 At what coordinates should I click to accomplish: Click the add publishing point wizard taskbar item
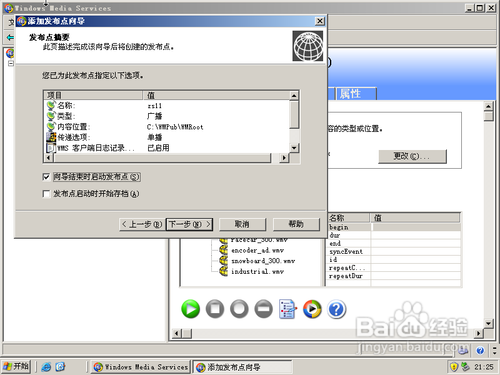[243, 367]
